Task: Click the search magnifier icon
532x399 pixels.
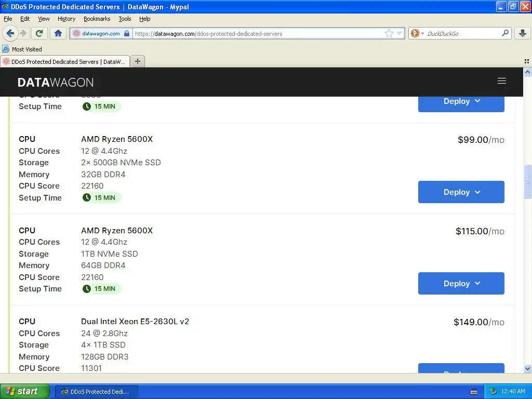Action: (505, 33)
